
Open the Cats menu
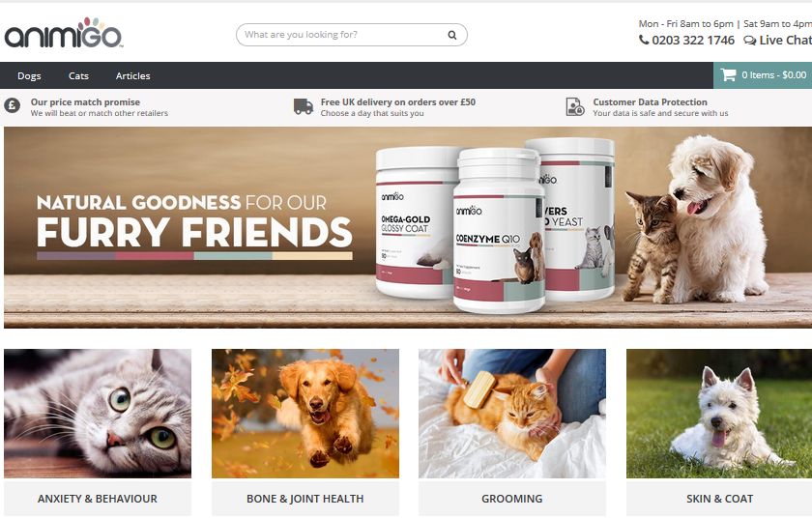(78, 76)
